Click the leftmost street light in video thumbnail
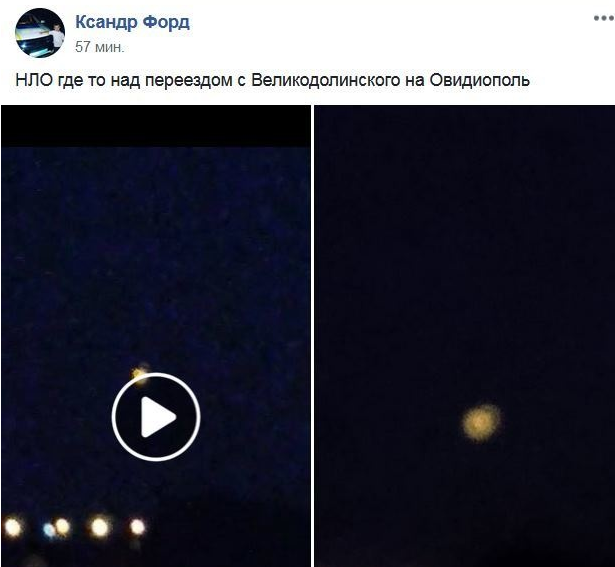 click(13, 527)
